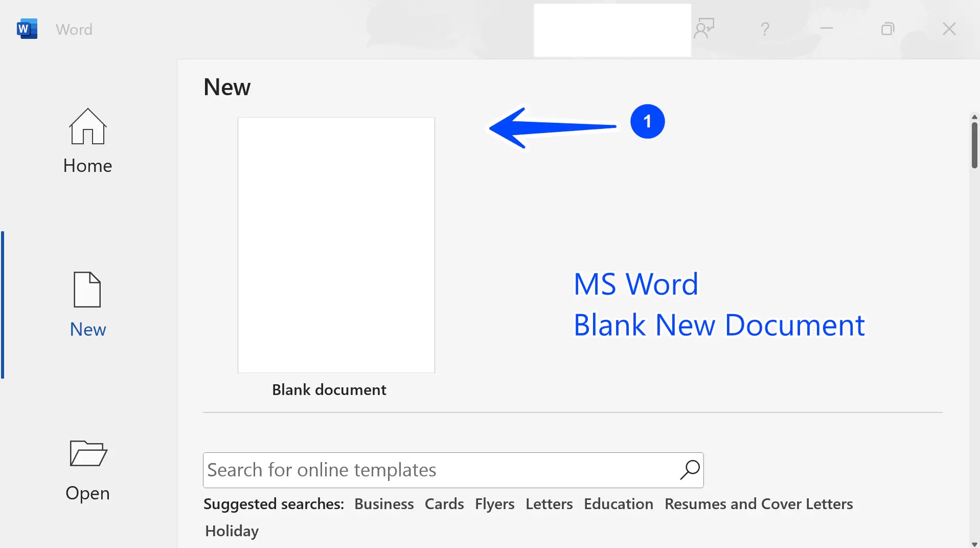Search suggested Education templates
Screen dimensions: 980x548
619,504
